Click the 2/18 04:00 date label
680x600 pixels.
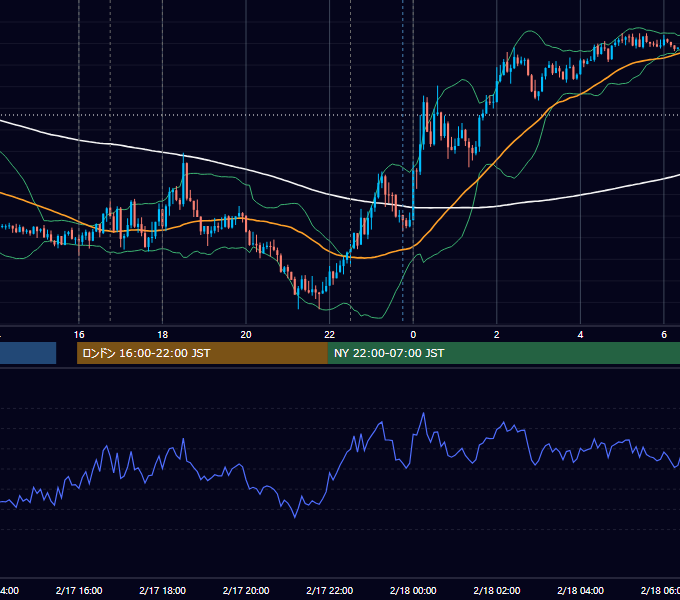[x=580, y=590]
